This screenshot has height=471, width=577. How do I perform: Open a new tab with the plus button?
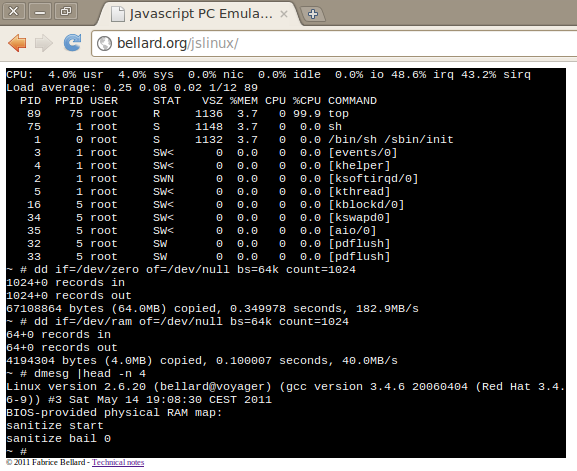point(313,14)
